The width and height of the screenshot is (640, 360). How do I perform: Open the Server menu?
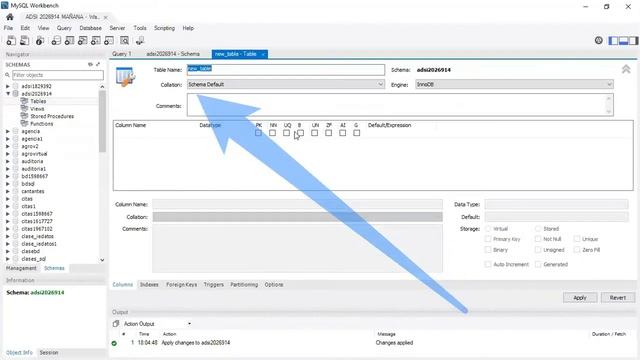[117, 28]
